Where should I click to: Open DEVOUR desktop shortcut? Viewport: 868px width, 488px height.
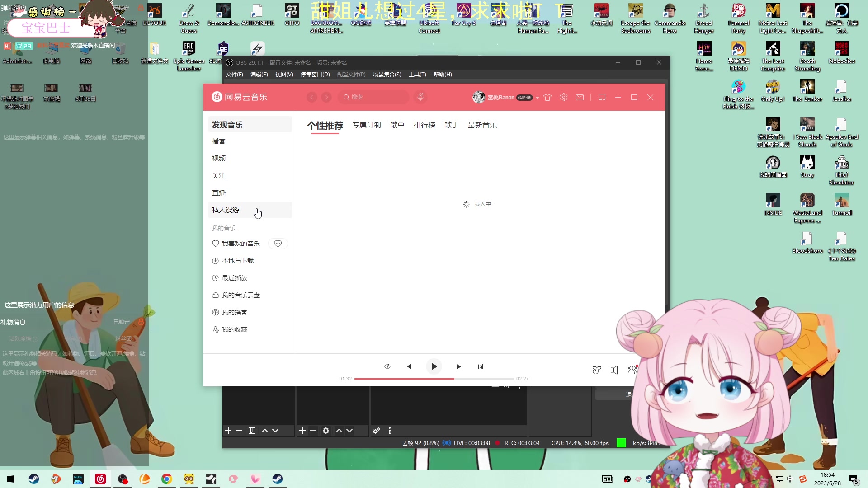tap(154, 15)
